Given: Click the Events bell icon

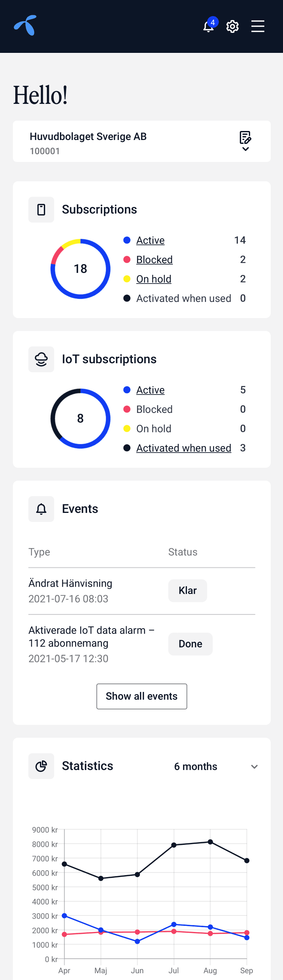Looking at the screenshot, I should point(41,509).
